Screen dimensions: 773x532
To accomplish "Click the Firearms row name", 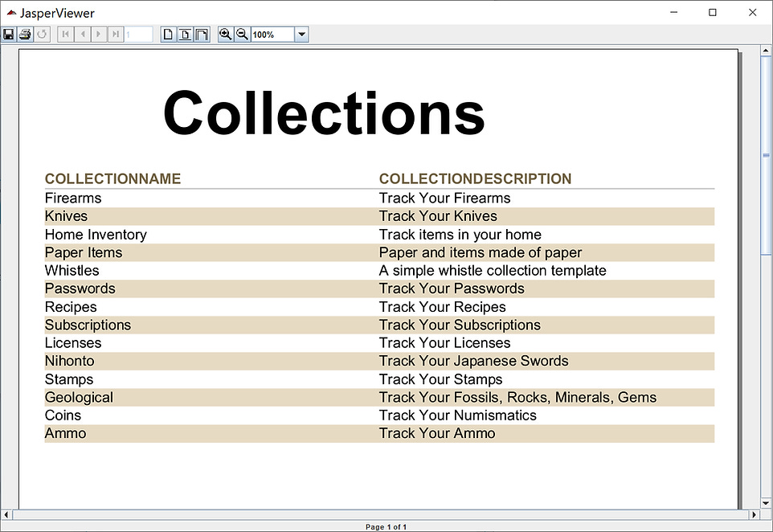I will click(x=73, y=198).
